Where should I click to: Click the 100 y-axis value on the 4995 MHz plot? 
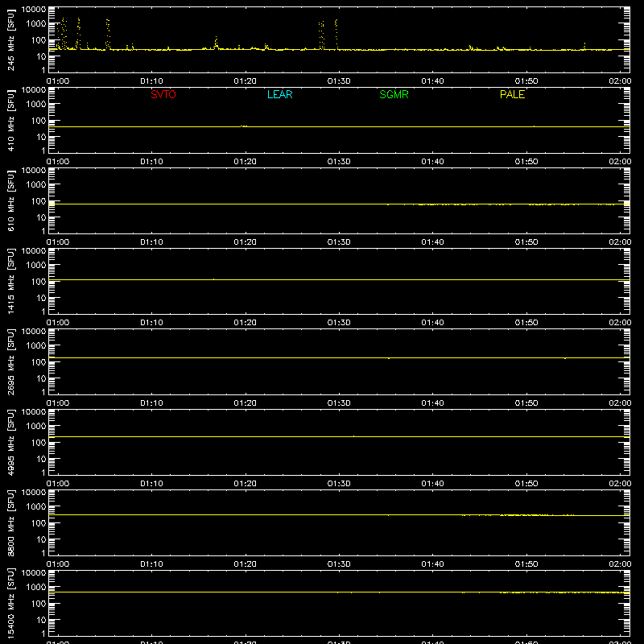pyautogui.click(x=39, y=443)
